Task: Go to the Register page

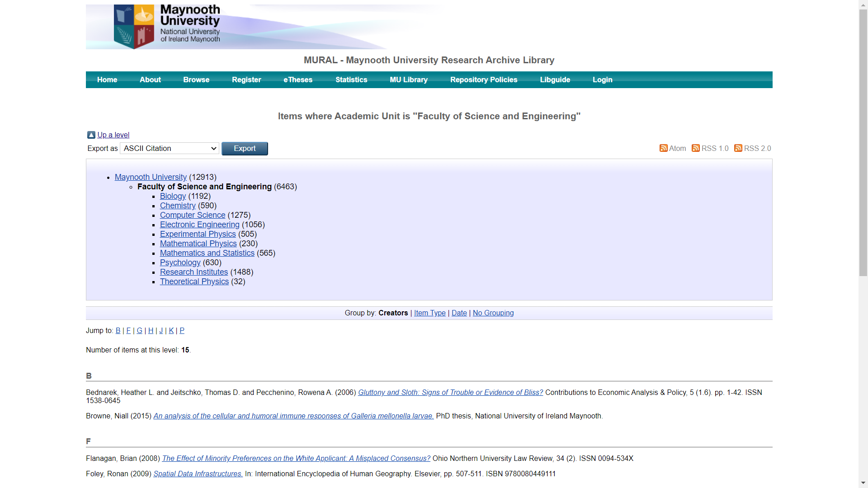Action: [246, 80]
